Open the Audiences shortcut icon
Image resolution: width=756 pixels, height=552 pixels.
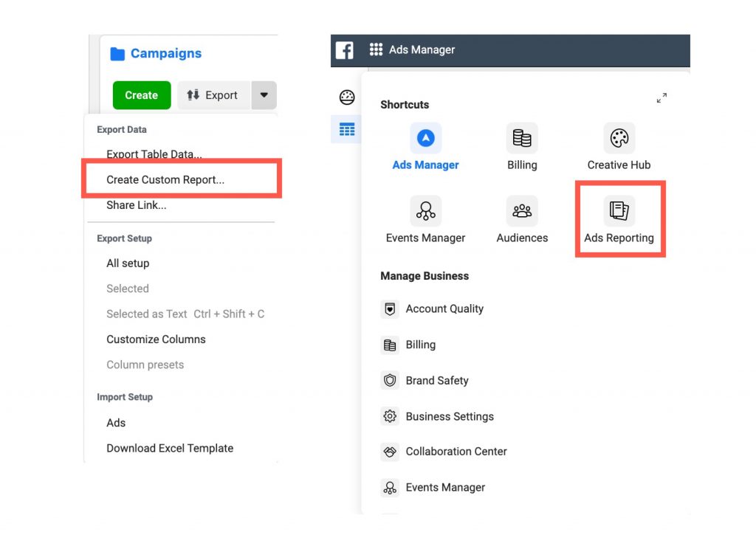522,210
